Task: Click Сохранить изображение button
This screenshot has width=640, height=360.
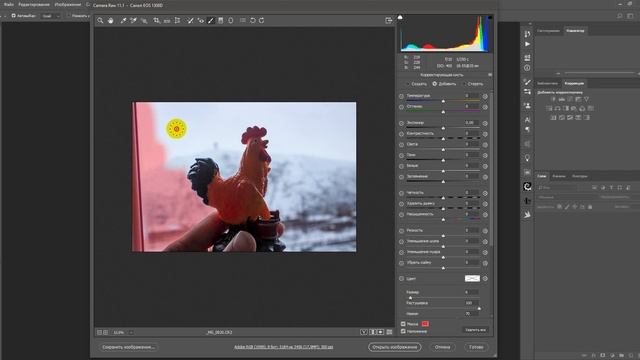Action: pyautogui.click(x=128, y=347)
